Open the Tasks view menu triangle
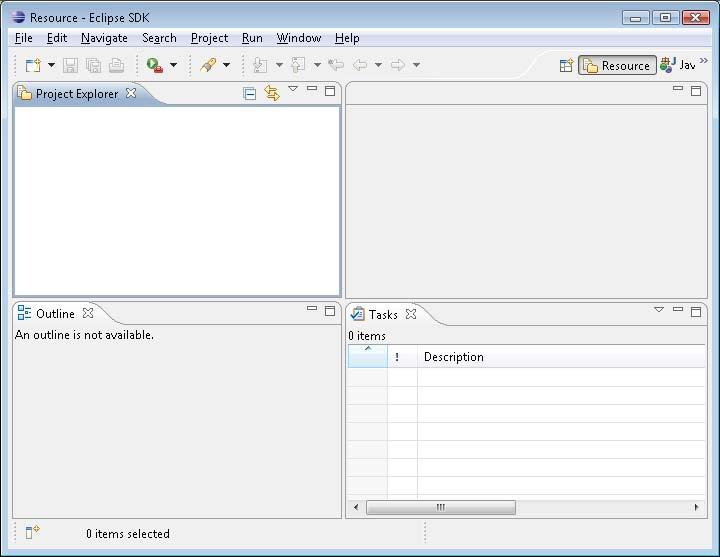Screen dimensions: 720x557 (659, 309)
